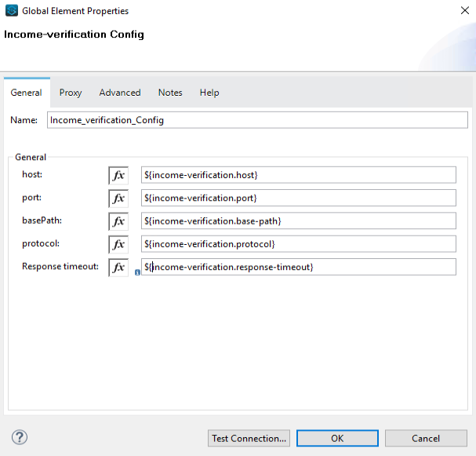
Task: Click the Cancel button
Action: coord(426,438)
